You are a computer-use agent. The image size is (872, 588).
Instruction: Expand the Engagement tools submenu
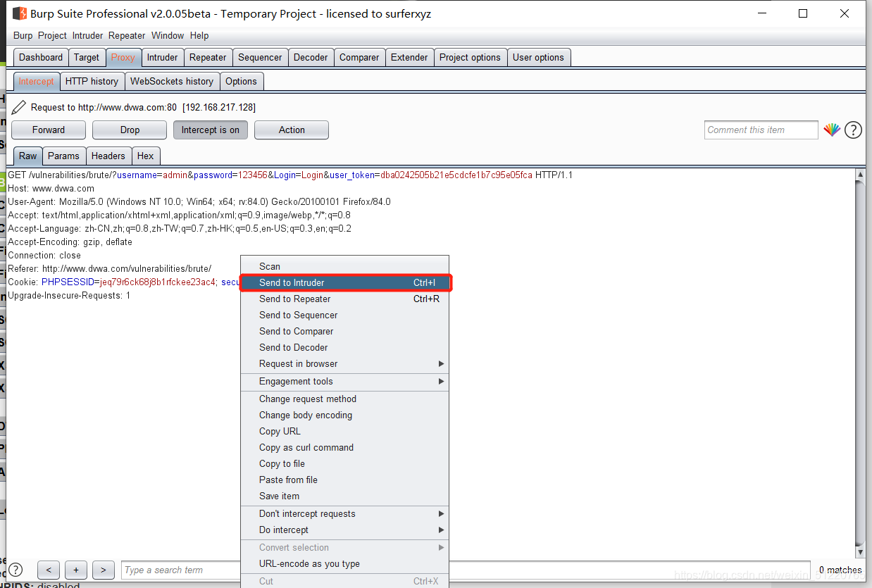pyautogui.click(x=344, y=381)
